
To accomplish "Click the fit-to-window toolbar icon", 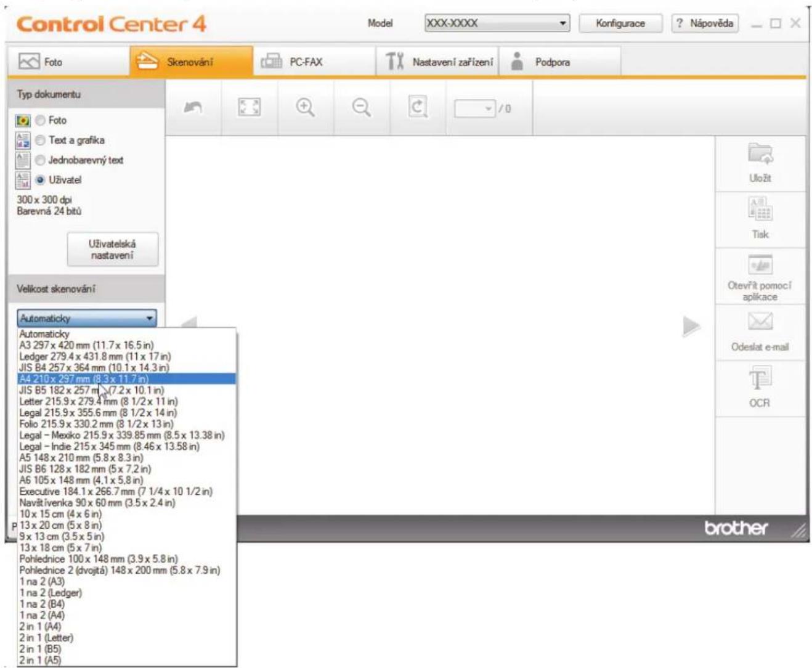I will click(249, 108).
